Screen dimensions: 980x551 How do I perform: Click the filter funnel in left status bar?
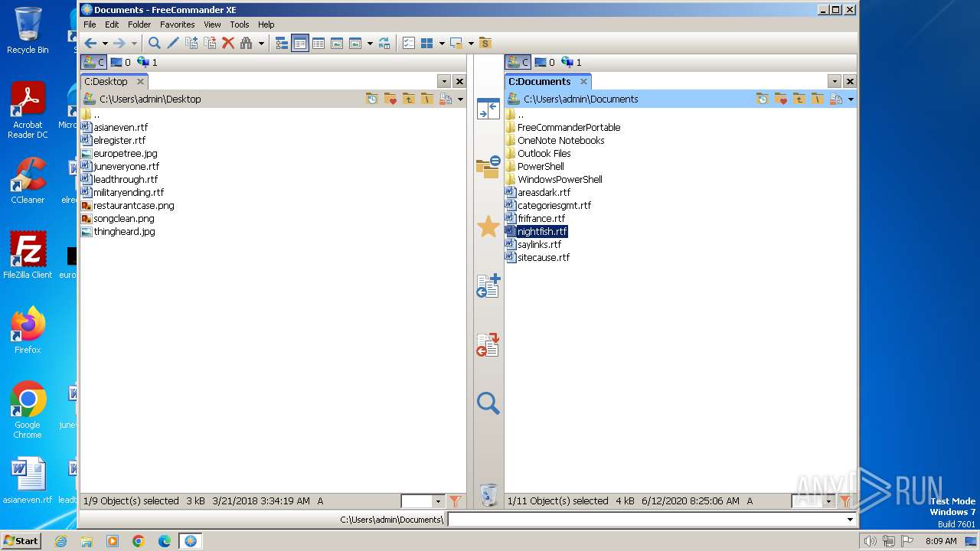pos(455,501)
